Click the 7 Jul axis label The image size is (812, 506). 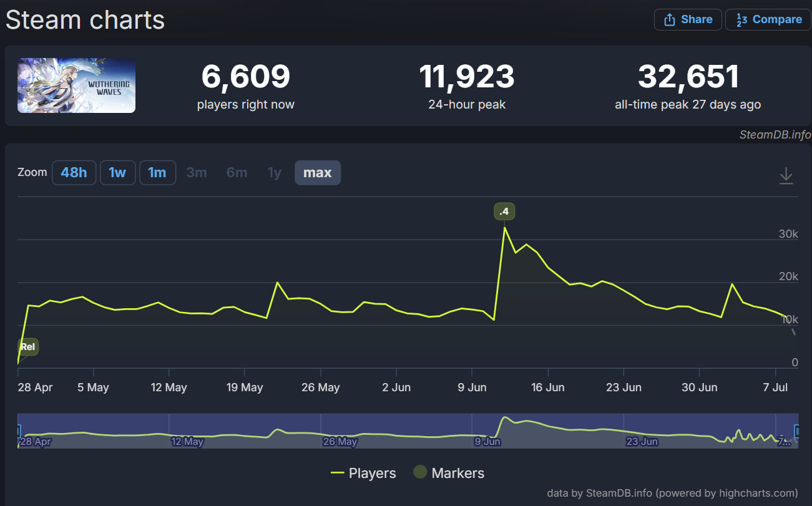775,387
